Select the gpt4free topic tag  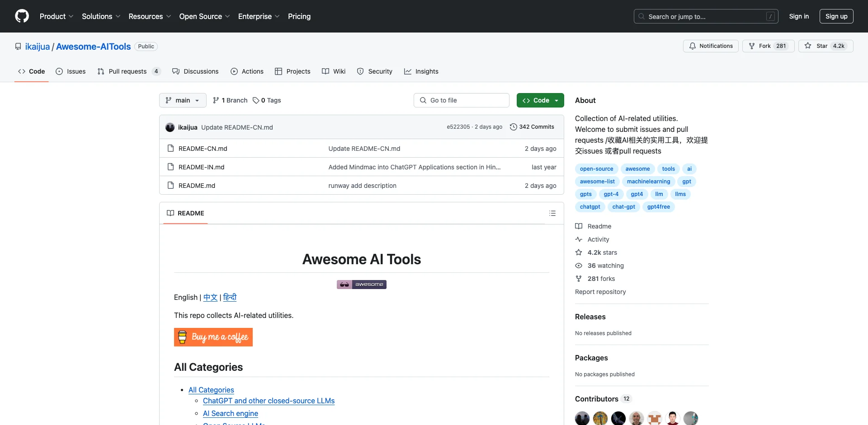coord(658,207)
